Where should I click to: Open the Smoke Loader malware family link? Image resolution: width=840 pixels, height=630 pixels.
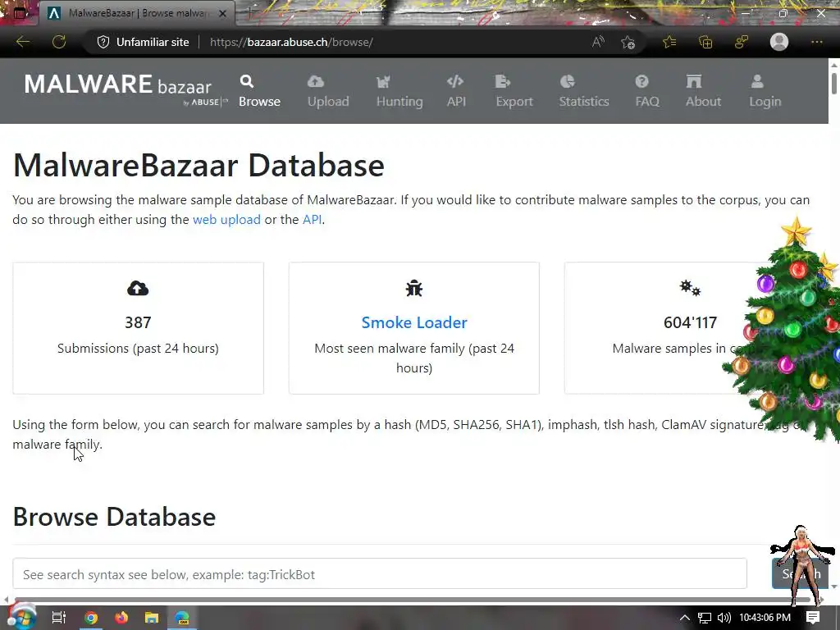coord(414,322)
